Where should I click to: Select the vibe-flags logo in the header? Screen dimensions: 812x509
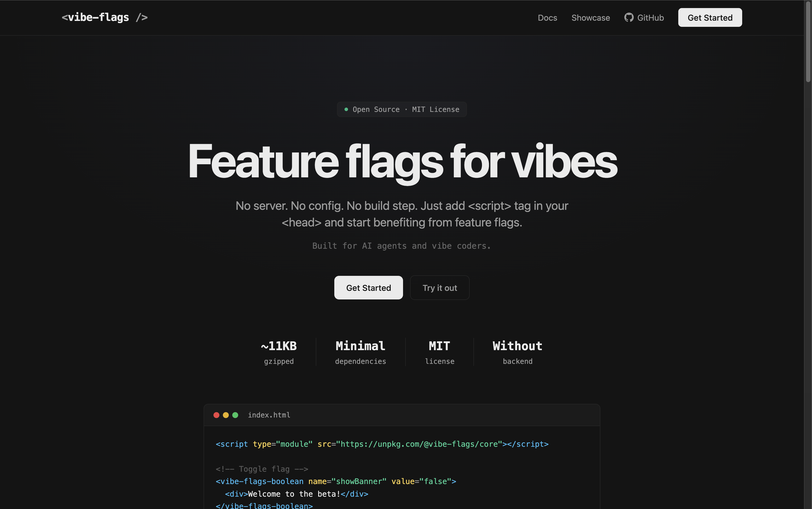pos(105,17)
